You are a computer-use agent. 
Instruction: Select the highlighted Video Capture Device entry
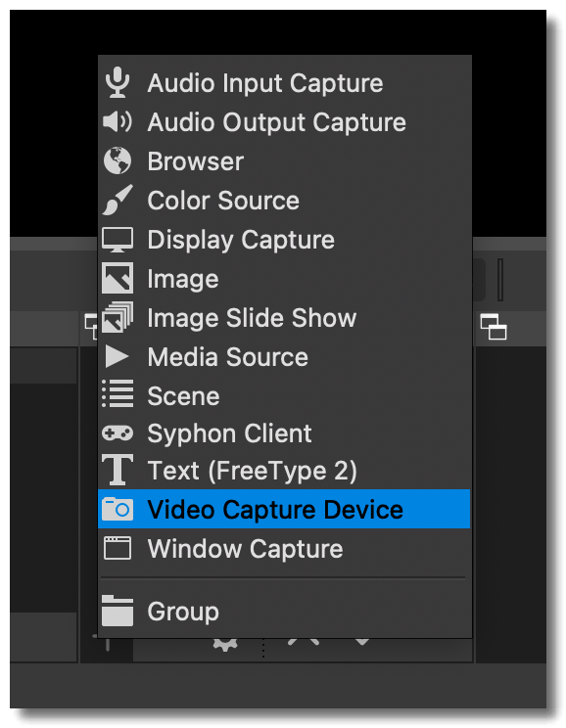(284, 509)
